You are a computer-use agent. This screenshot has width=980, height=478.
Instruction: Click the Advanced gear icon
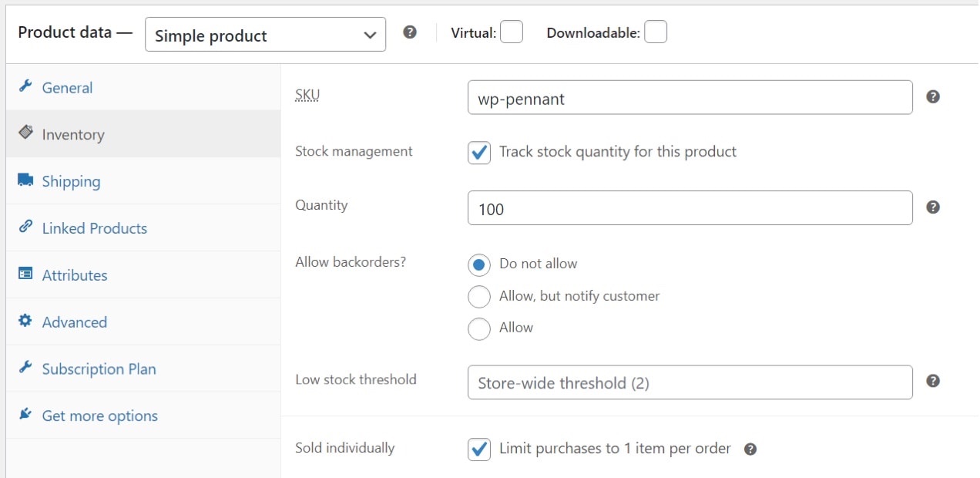[x=25, y=321]
